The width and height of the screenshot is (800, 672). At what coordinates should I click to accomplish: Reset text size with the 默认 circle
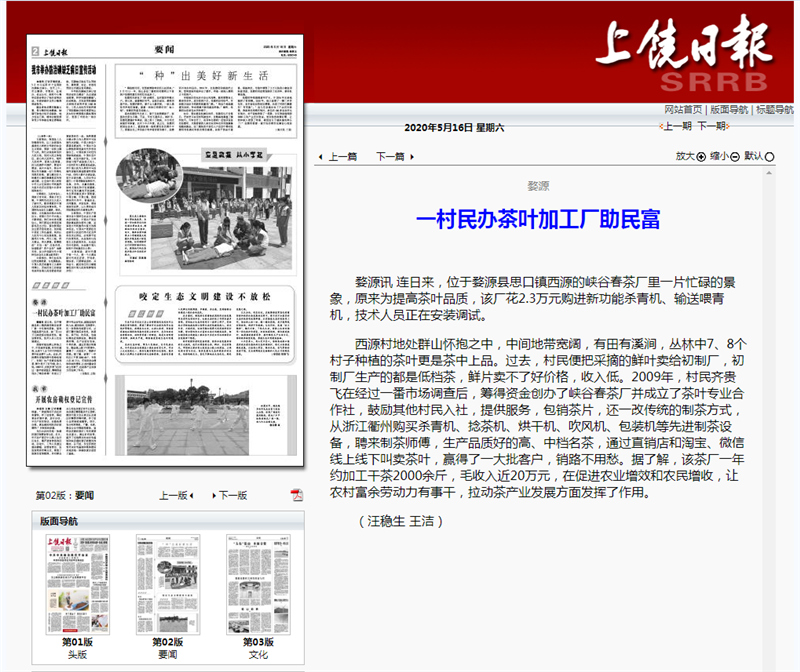tap(770, 157)
